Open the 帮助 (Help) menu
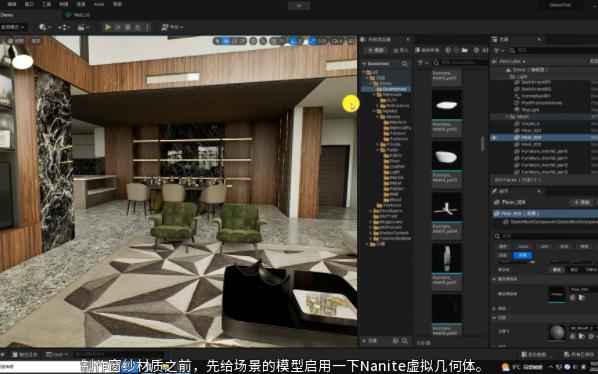 [x=117, y=4]
